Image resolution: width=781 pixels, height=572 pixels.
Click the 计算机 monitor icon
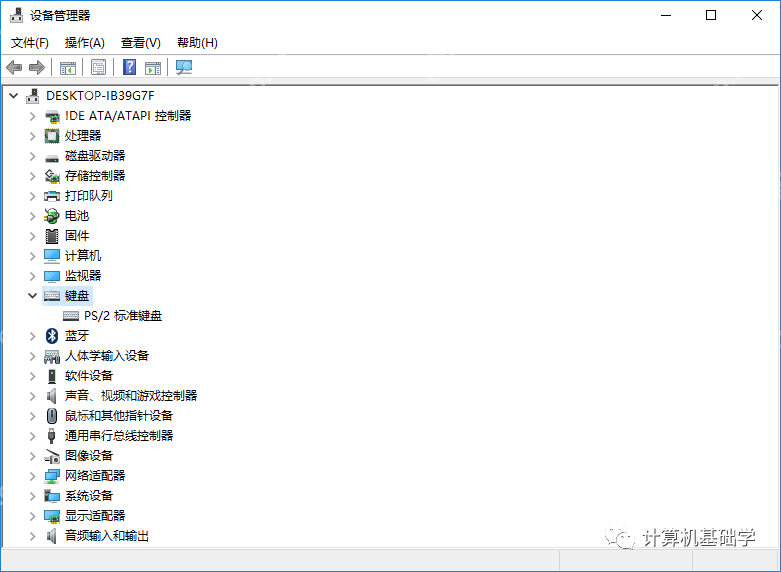52,256
